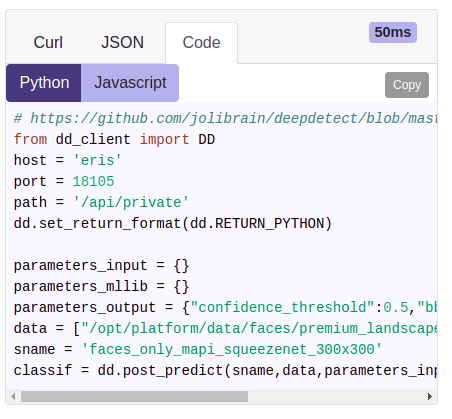Click the dd.set_return_format line

click(x=173, y=223)
